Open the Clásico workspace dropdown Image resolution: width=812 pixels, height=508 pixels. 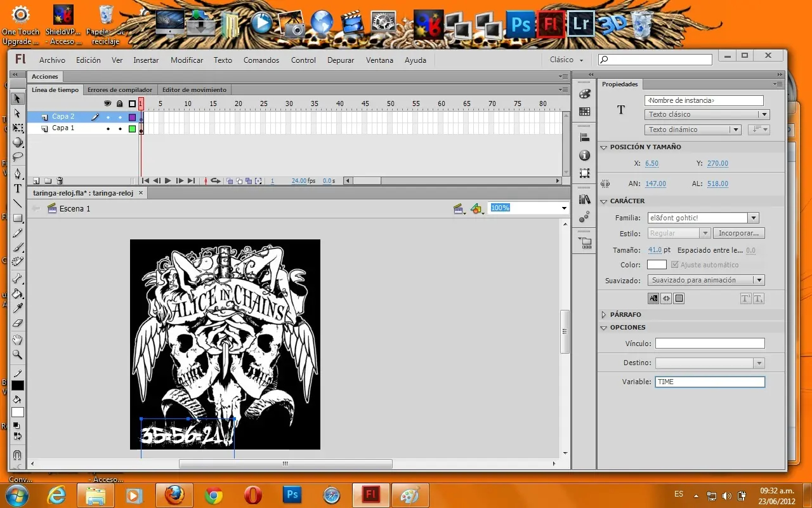pyautogui.click(x=566, y=60)
